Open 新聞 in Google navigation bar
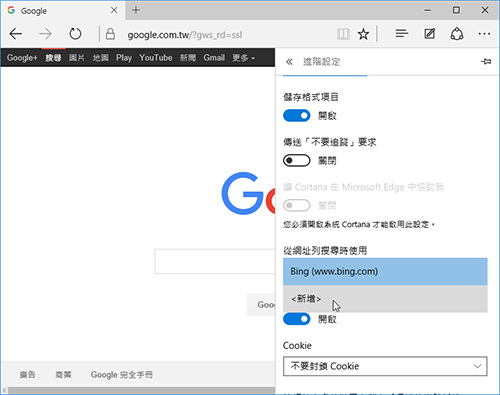The height and width of the screenshot is (395, 500). click(x=188, y=58)
